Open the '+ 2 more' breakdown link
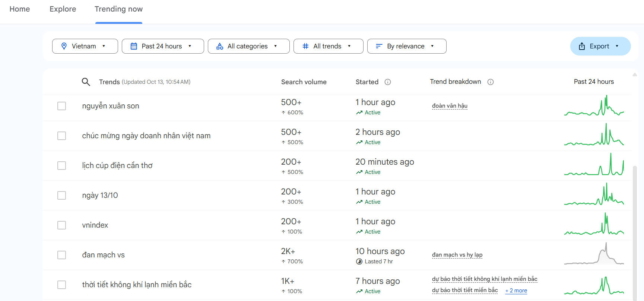Image resolution: width=644 pixels, height=301 pixels. pyautogui.click(x=516, y=291)
